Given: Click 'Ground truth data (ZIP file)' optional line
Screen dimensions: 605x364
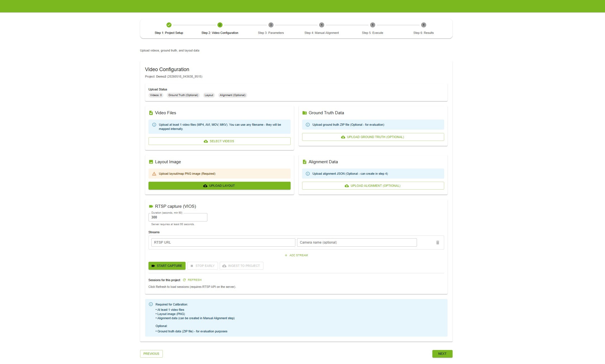Looking at the screenshot, I should click(x=191, y=331).
